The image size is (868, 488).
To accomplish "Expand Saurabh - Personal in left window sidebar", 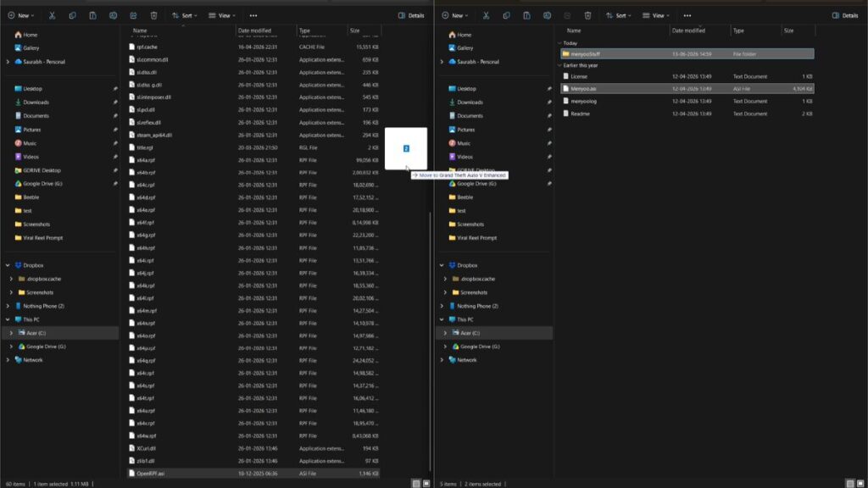I will pos(8,62).
